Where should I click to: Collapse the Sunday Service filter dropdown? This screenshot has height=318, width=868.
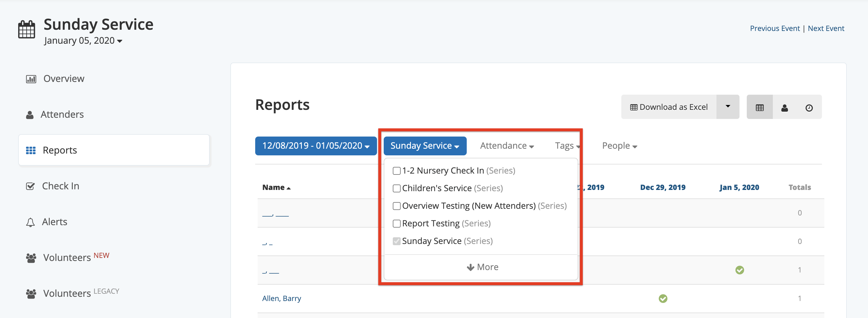pyautogui.click(x=425, y=146)
